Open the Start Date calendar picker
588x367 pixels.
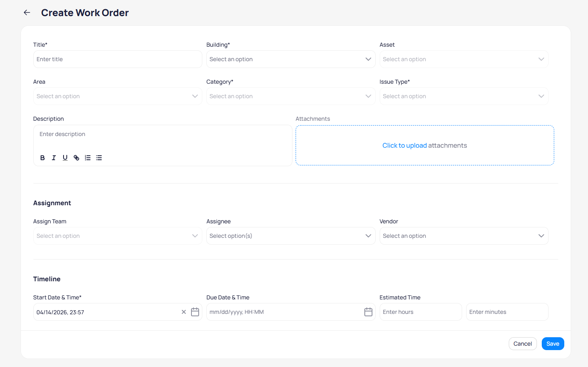click(x=195, y=312)
